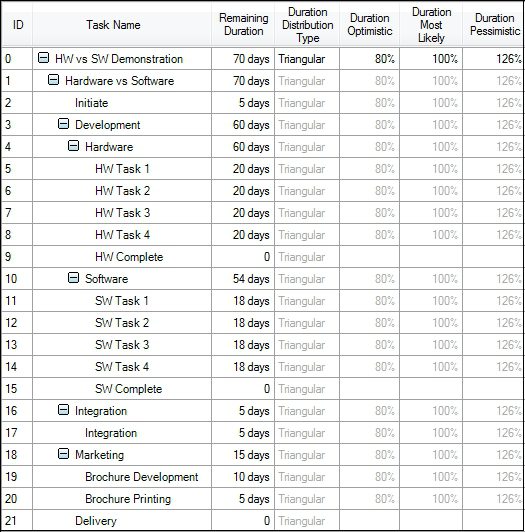Image resolution: width=525 pixels, height=532 pixels.
Task: Collapse the Hardware vs Software group
Action: click(x=53, y=80)
